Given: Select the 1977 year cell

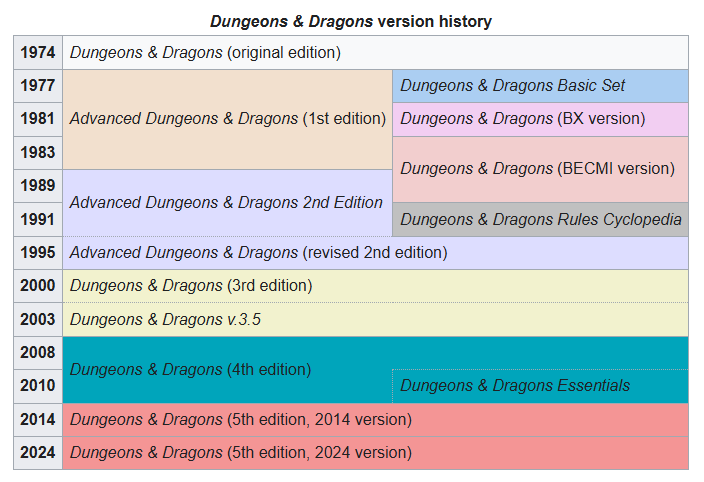Looking at the screenshot, I should [38, 86].
